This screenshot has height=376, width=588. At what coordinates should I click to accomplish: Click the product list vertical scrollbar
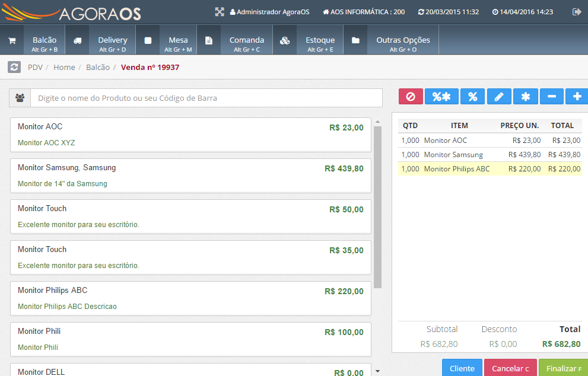[x=377, y=208]
